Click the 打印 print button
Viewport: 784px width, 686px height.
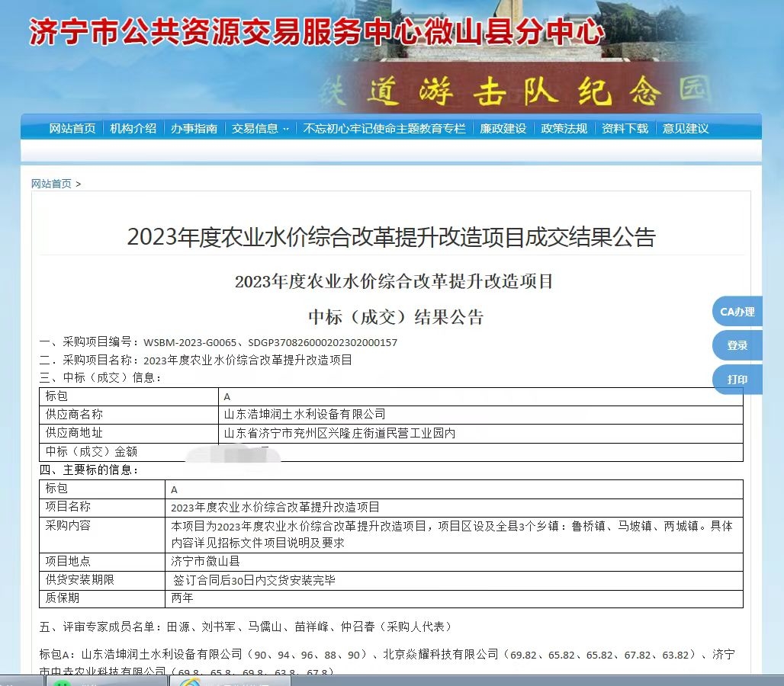[x=736, y=380]
